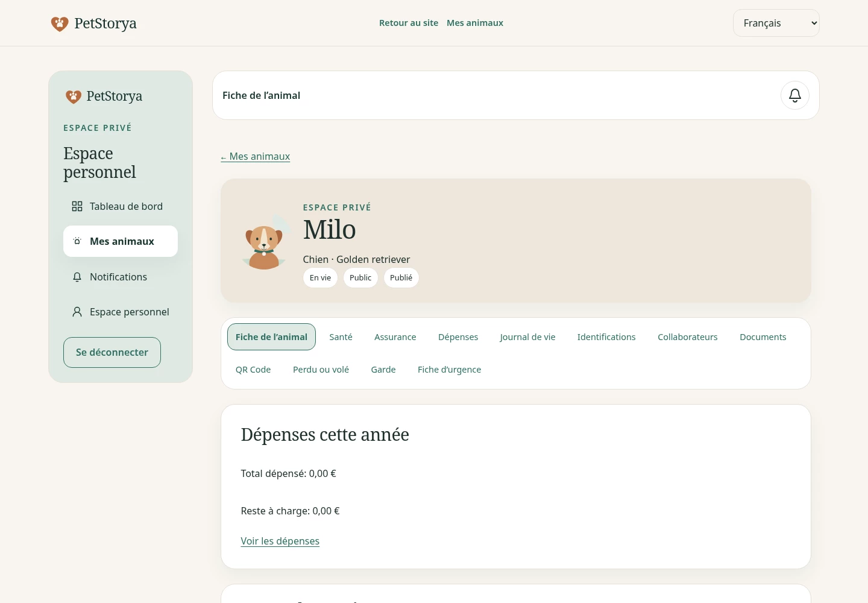Viewport: 868px width, 603px height.
Task: Select Mes animaux in the sidebar
Action: pyautogui.click(x=121, y=241)
